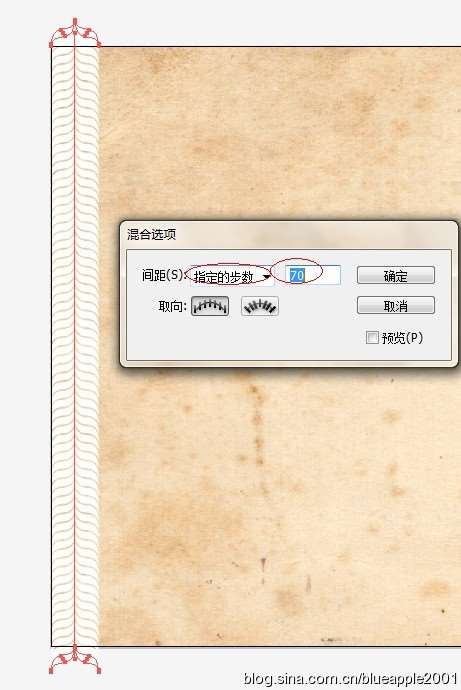Cancel the dialog with 取消
The image size is (461, 690).
(x=395, y=305)
